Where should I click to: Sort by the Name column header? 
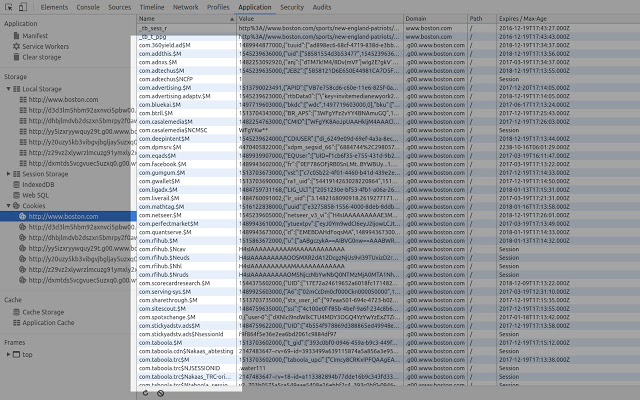[187, 19]
